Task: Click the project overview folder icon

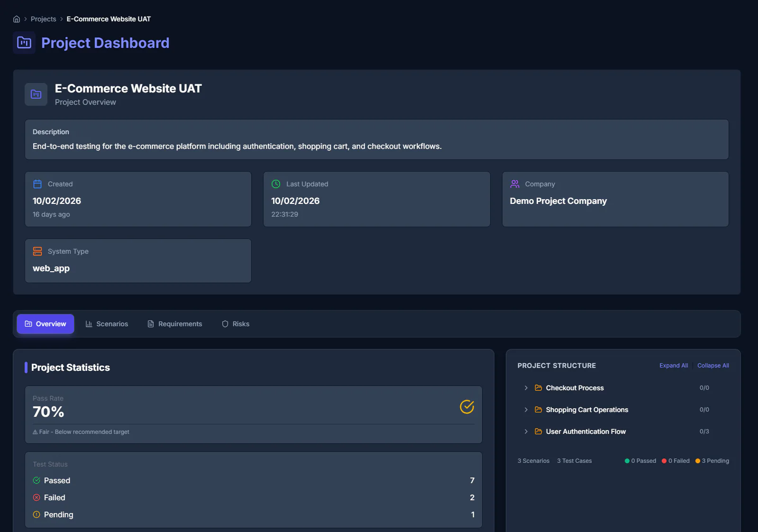Action: pyautogui.click(x=36, y=94)
